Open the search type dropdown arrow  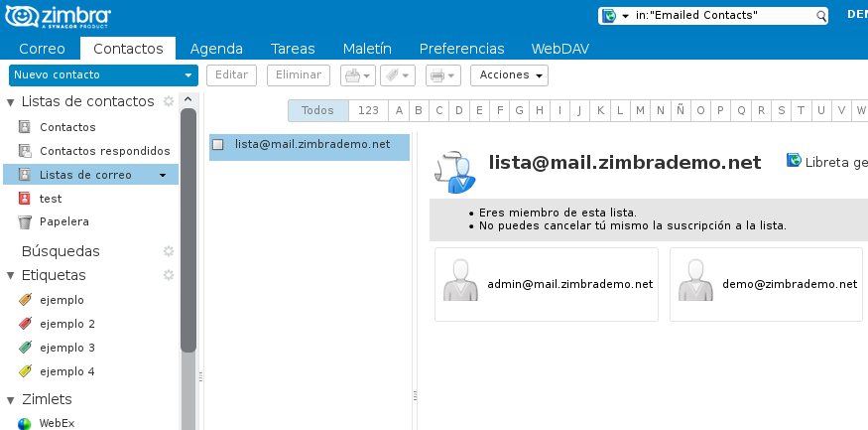point(626,16)
